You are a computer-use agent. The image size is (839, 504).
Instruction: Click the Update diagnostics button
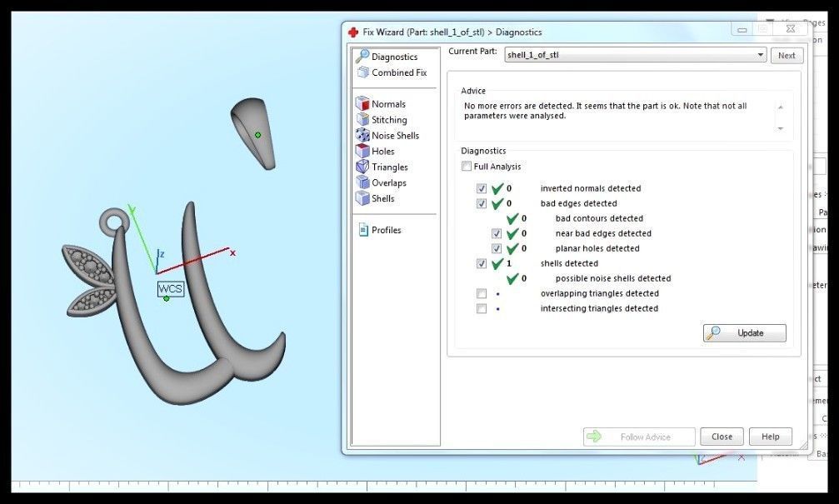tap(744, 332)
